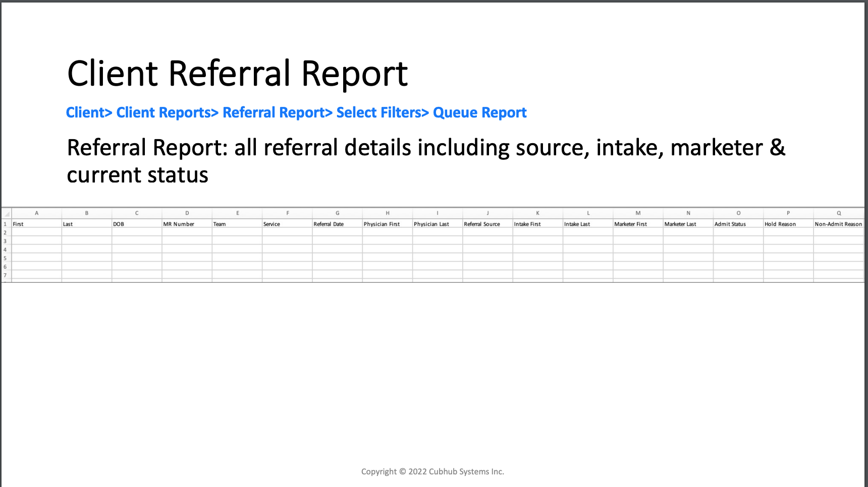
Task: Select the 'Service' header cell
Action: 287,224
